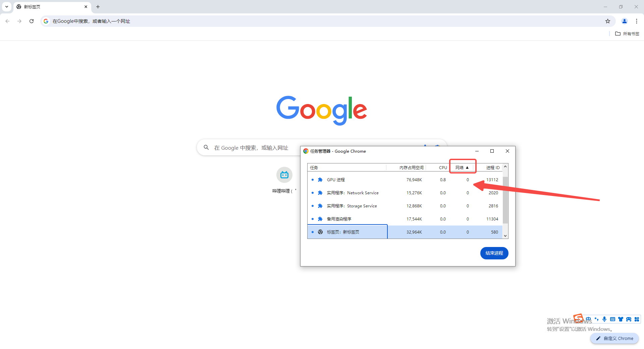Click memory value 15,276K

(414, 193)
